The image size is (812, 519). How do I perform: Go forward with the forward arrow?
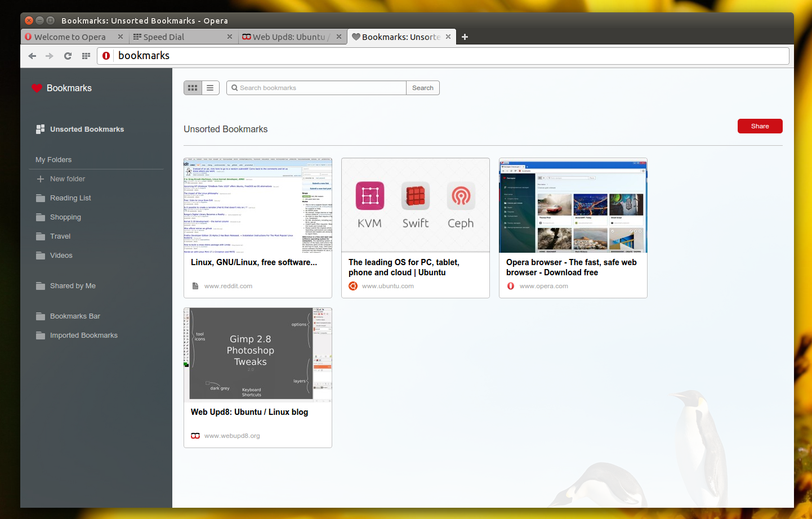click(x=50, y=56)
